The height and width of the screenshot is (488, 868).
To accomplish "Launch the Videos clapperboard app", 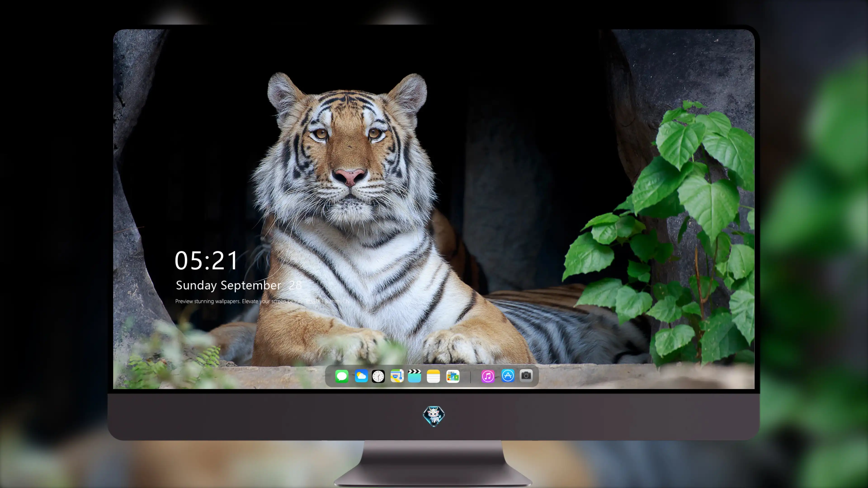I will 415,376.
